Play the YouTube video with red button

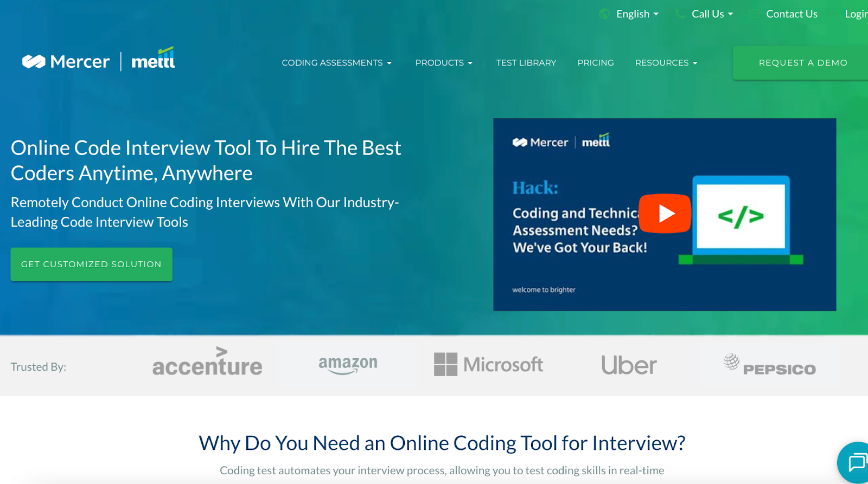[x=665, y=214]
